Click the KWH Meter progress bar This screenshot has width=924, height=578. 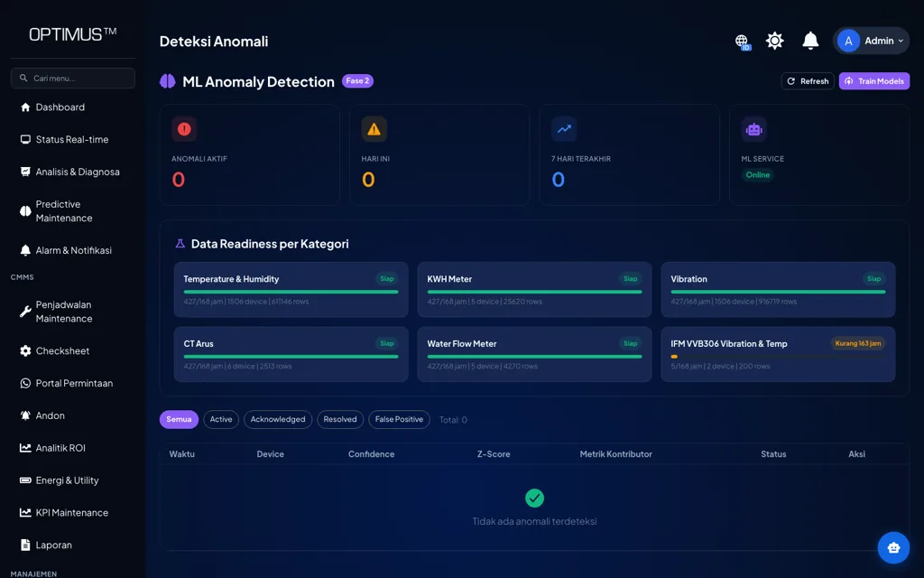534,292
